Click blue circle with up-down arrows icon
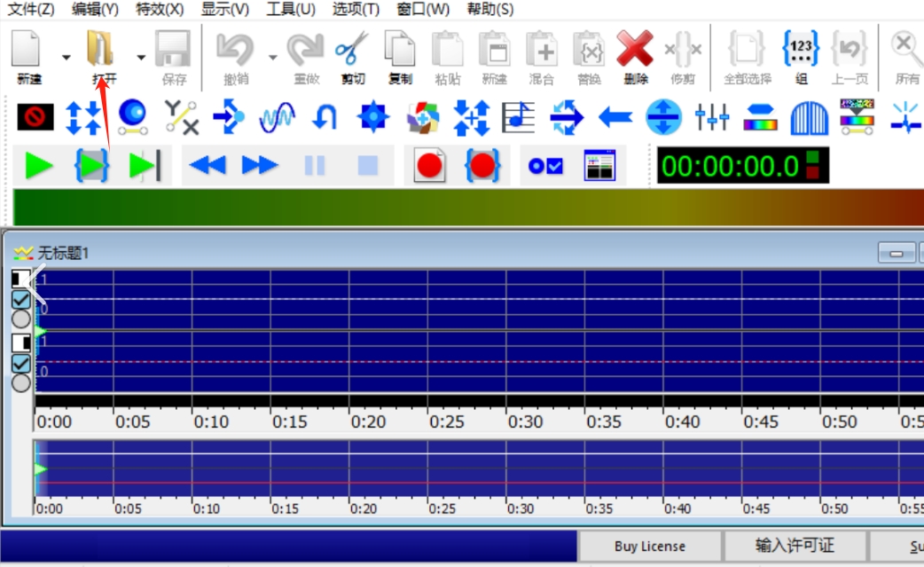This screenshot has height=567, width=924. point(663,117)
